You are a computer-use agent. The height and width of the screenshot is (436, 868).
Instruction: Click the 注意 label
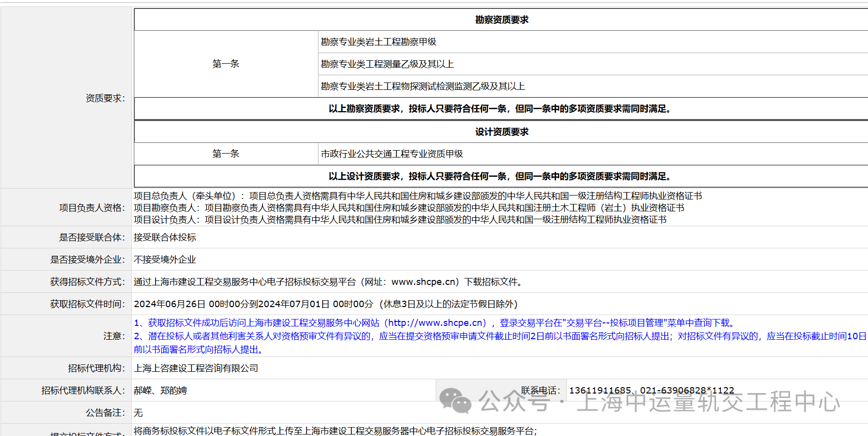click(114, 336)
